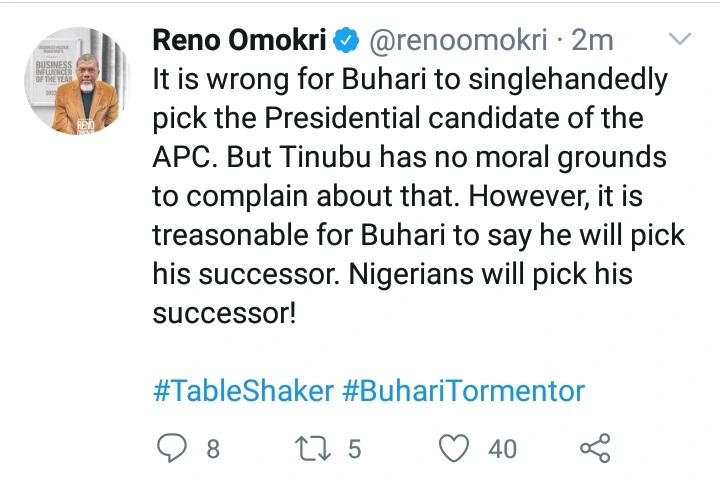The width and height of the screenshot is (720, 487).
Task: Open the #TableShaker hashtag
Action: [243, 391]
